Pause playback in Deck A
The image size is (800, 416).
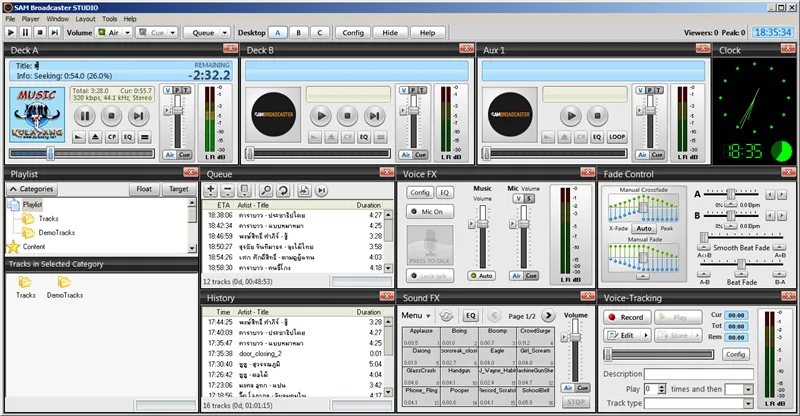(x=85, y=116)
